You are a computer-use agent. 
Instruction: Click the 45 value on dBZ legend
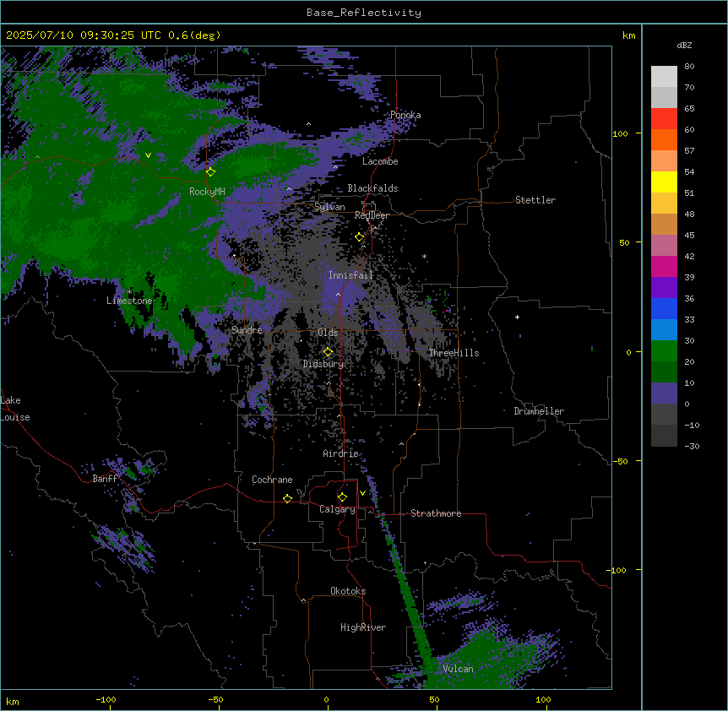[689, 236]
